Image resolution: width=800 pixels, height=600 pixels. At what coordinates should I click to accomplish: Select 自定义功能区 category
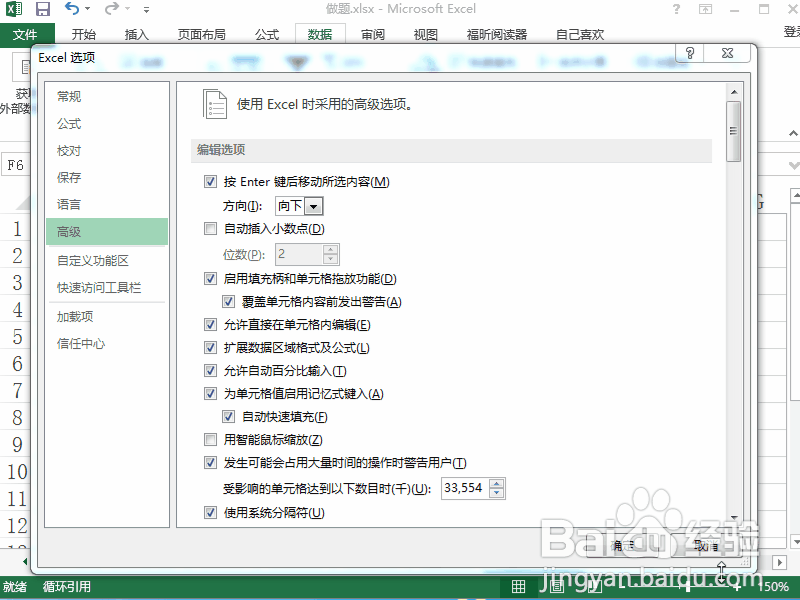[107, 260]
